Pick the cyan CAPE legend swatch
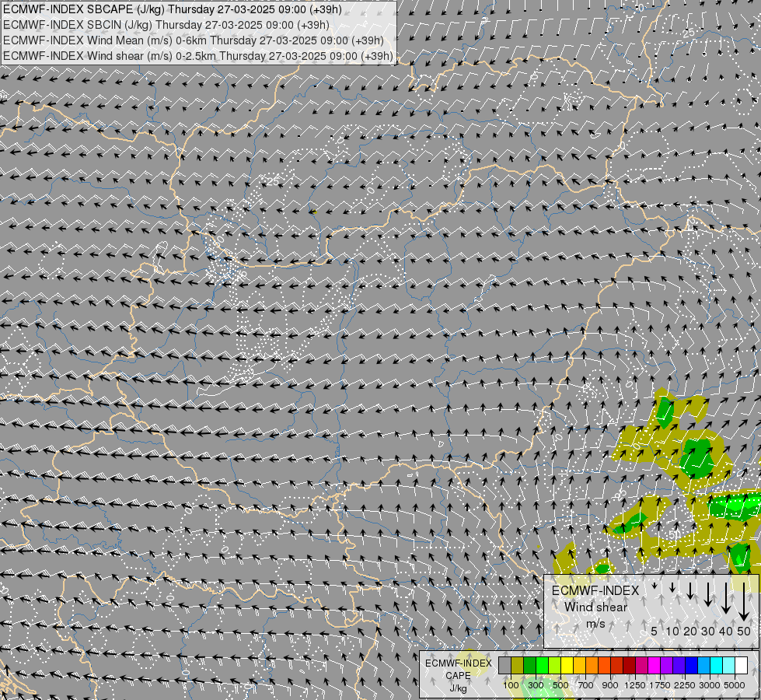 (x=717, y=665)
